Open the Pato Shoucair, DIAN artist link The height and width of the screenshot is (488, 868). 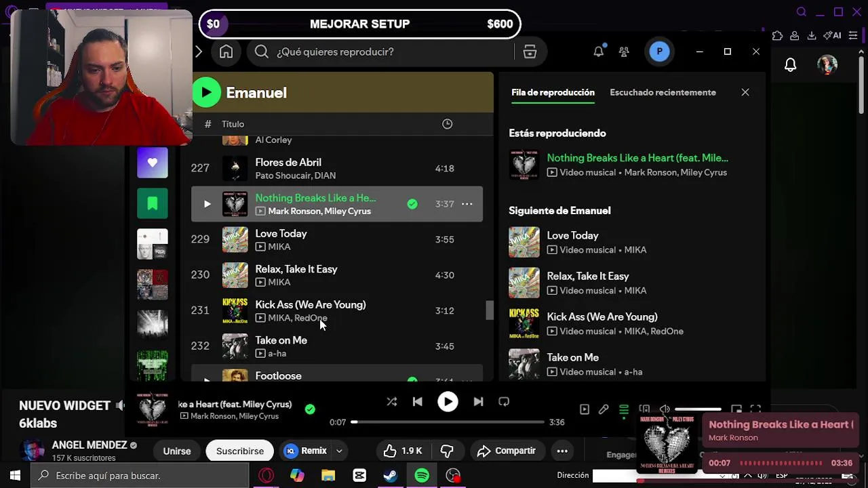click(x=295, y=176)
